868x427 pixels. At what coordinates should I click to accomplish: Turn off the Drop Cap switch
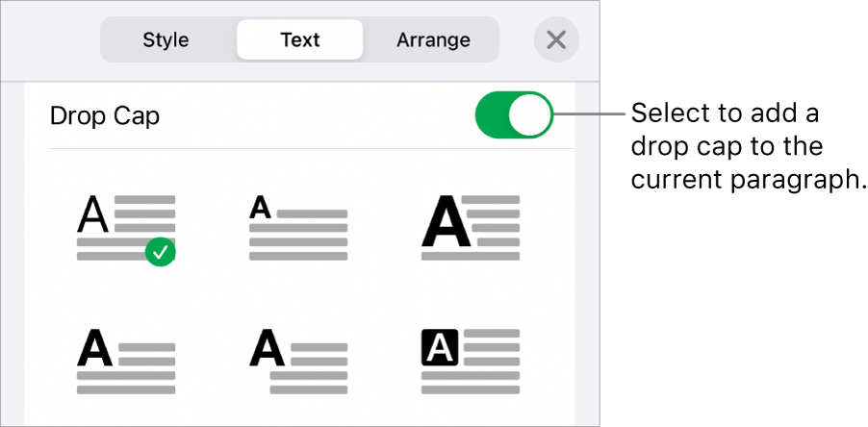coord(514,117)
